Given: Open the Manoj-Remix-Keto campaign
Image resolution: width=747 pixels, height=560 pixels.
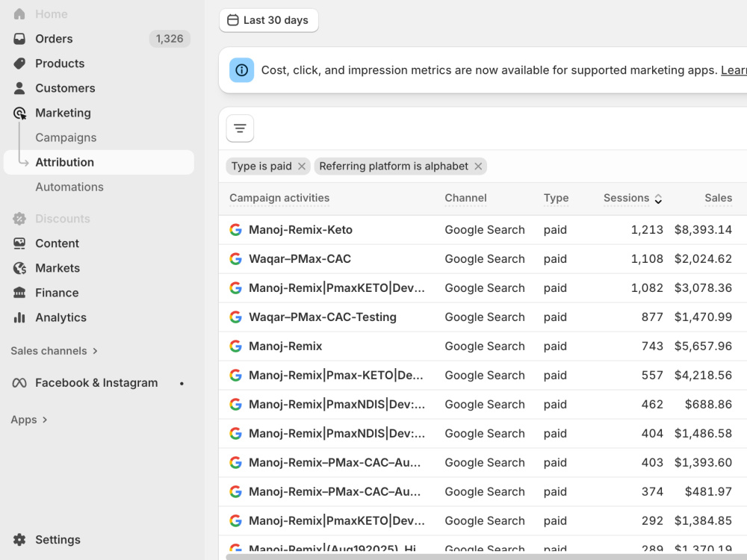Looking at the screenshot, I should pyautogui.click(x=300, y=230).
